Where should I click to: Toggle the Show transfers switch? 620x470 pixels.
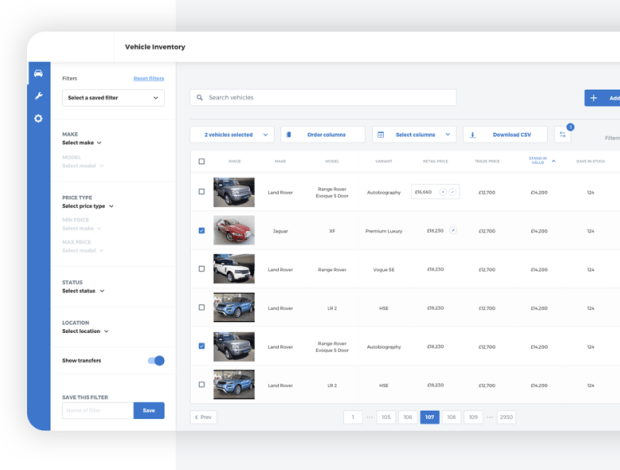155,360
